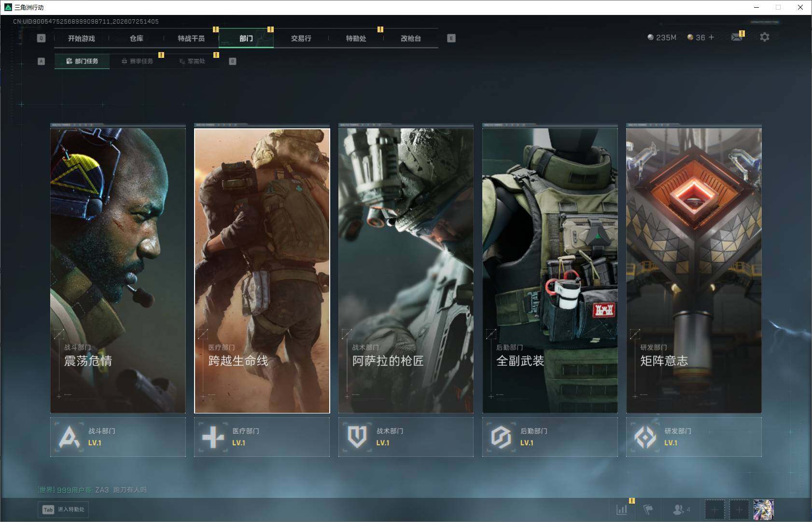Viewport: 812px width, 522px height.
Task: Open the mail envelope icon
Action: tap(737, 37)
